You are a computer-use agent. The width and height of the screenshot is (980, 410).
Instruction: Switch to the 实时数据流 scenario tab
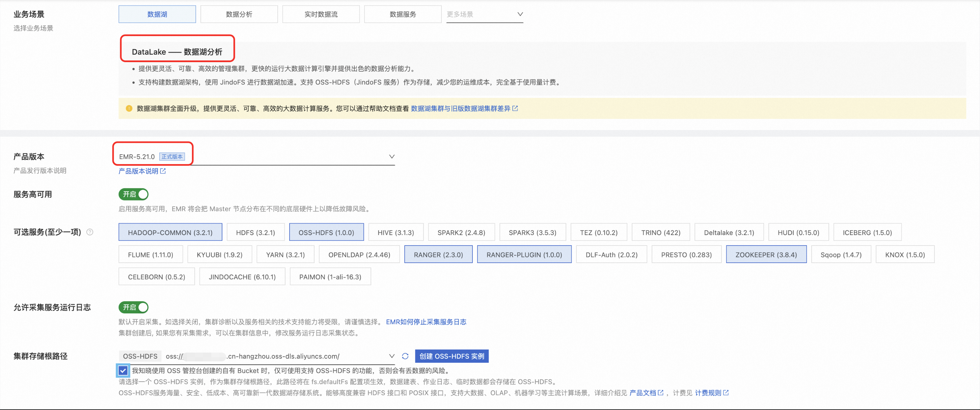(x=321, y=14)
